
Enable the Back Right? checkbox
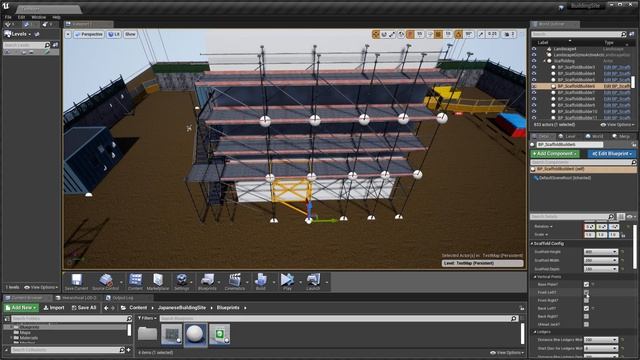586,316
